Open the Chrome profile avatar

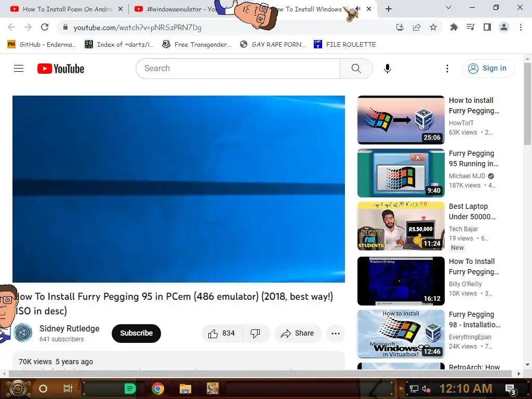point(504,28)
